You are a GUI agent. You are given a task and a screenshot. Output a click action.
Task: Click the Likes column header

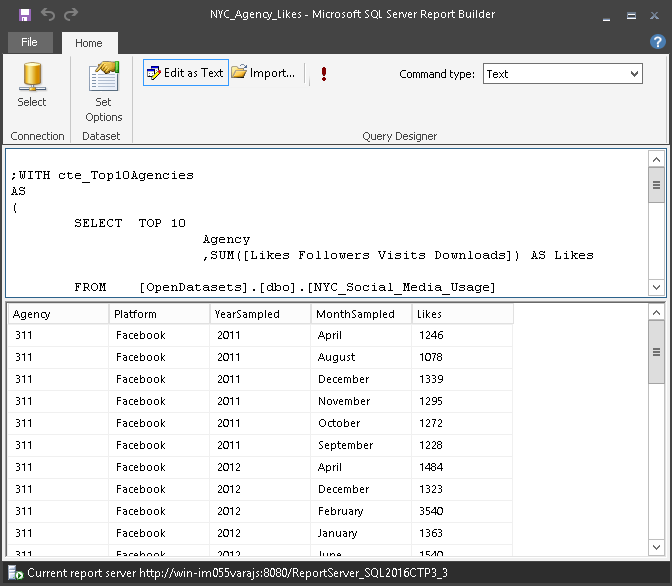(x=462, y=314)
